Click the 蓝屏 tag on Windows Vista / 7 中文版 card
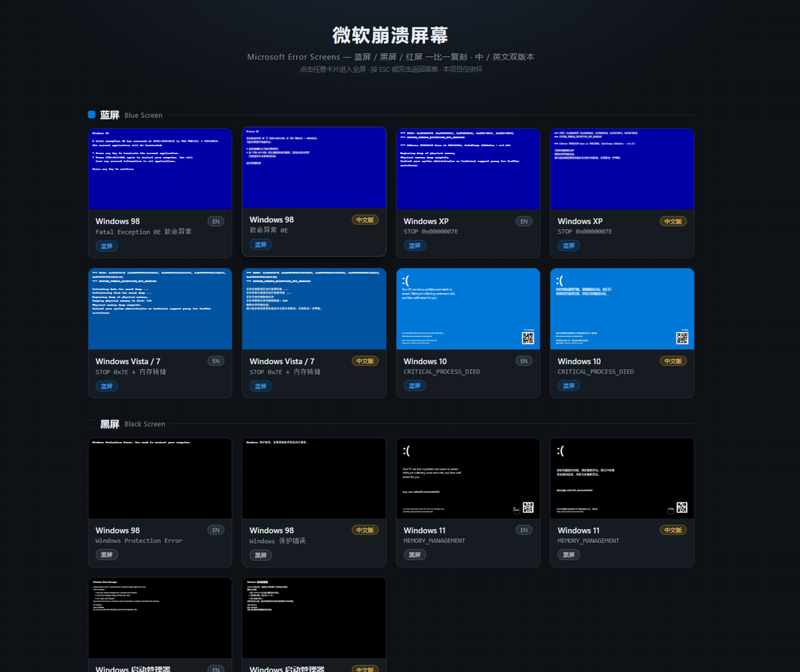Viewport: 800px width, 672px height. click(261, 386)
